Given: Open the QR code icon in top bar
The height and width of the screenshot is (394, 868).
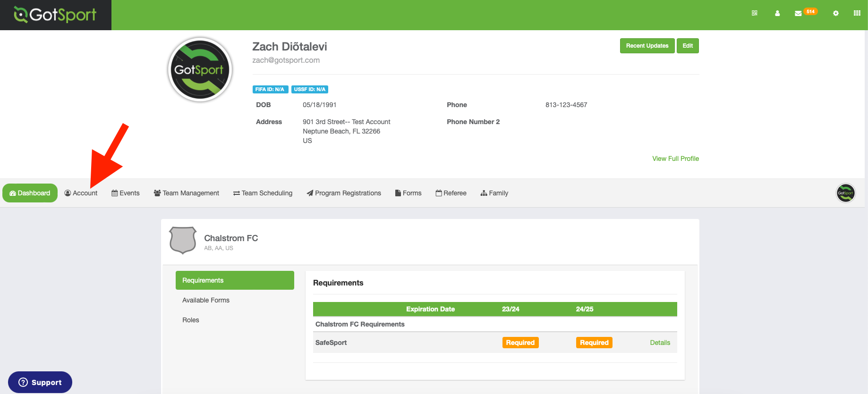Looking at the screenshot, I should point(755,13).
